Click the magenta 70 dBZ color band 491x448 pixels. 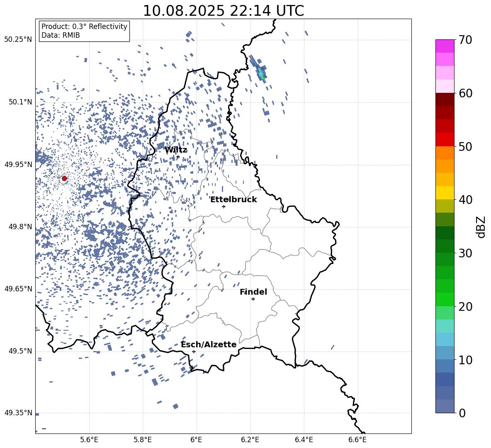[445, 46]
